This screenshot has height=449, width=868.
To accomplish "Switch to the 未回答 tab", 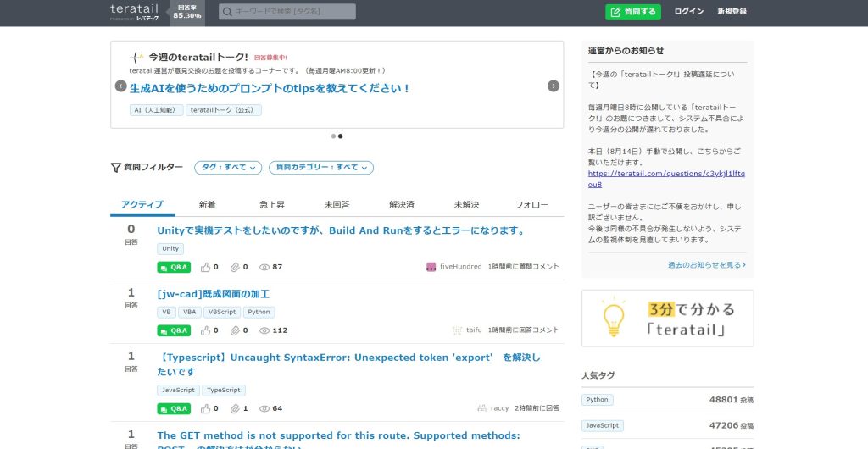I will tap(337, 205).
